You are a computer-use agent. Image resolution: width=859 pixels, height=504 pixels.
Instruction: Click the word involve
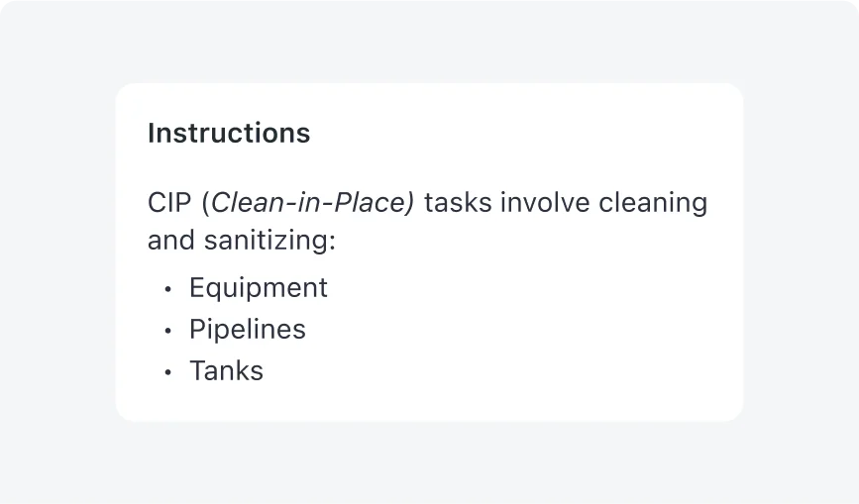pos(545,202)
